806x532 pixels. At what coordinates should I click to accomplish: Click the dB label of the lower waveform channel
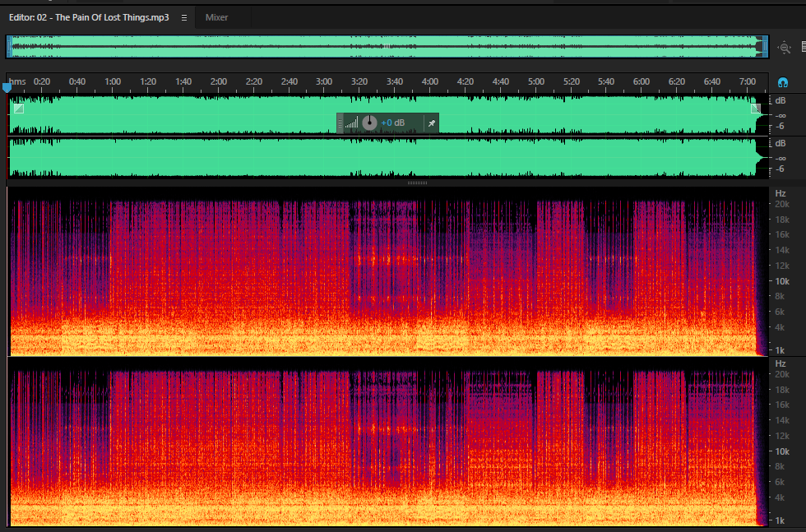click(780, 143)
